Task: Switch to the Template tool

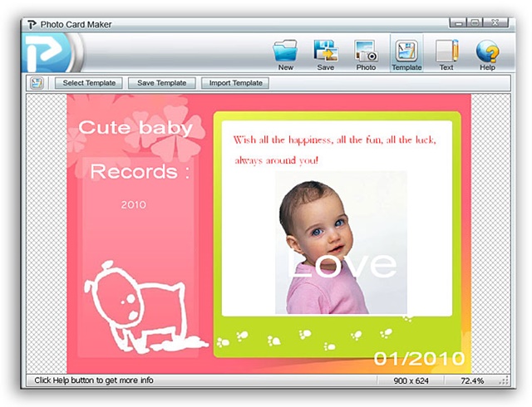Action: (x=406, y=52)
